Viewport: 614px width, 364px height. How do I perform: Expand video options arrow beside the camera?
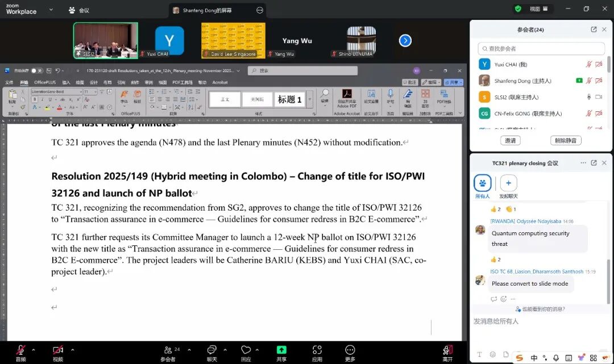(x=72, y=350)
